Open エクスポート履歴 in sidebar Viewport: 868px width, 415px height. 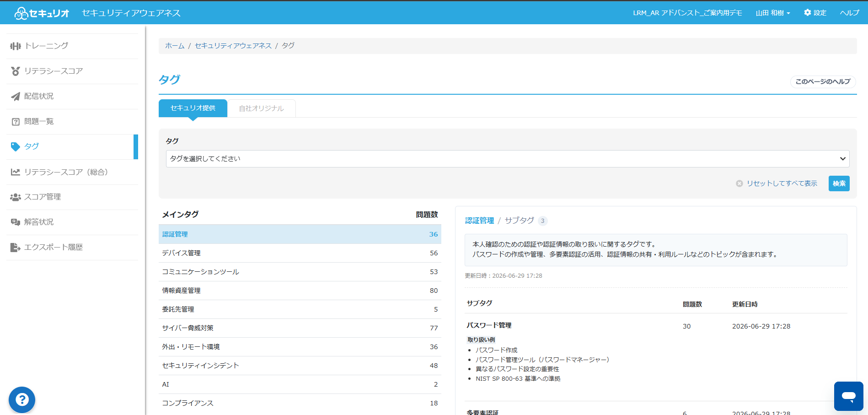click(x=72, y=248)
